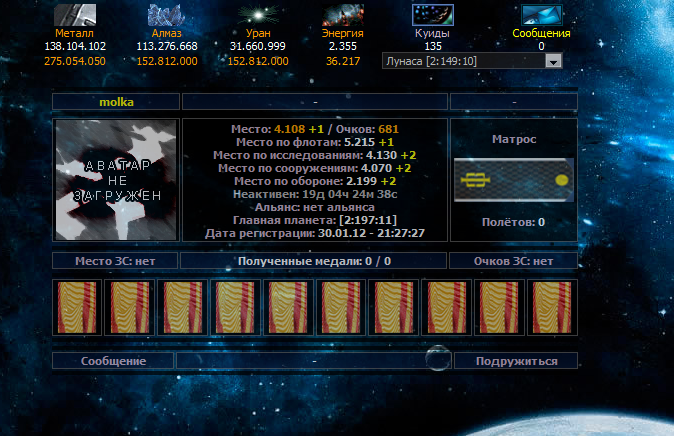Screen dimensions: 674x436
Task: Open the Сообщения messages icon
Action: pyautogui.click(x=542, y=14)
